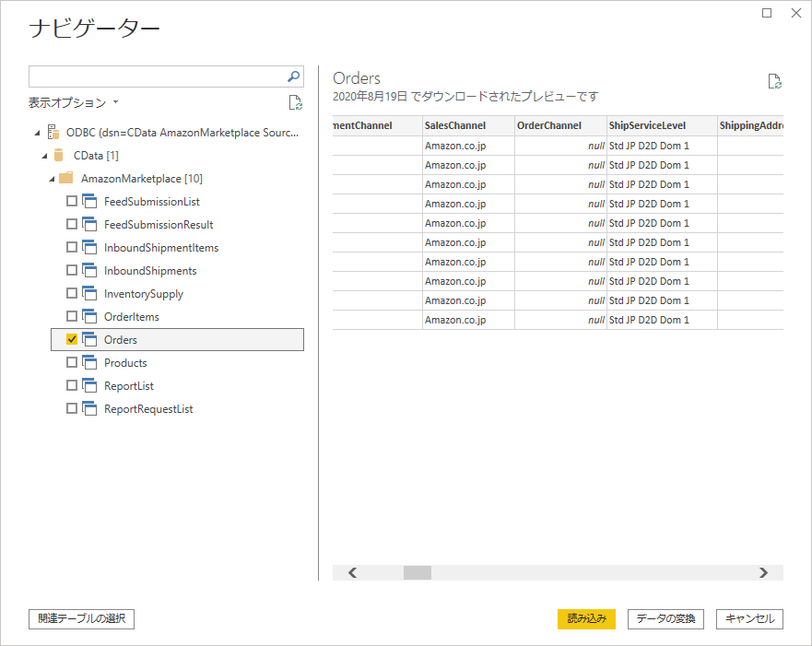The image size is (812, 646).
Task: Click the CData database cylinder icon
Action: (x=60, y=156)
